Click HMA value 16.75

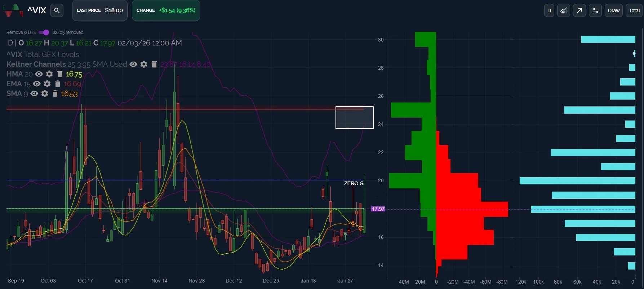74,74
